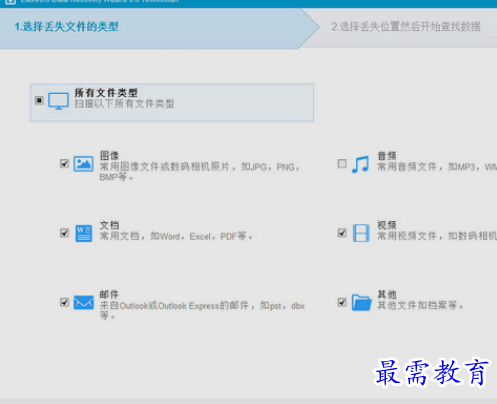Click description mentioning Word, Excel, PDF
Viewport: 497px width, 404px height.
176,236
